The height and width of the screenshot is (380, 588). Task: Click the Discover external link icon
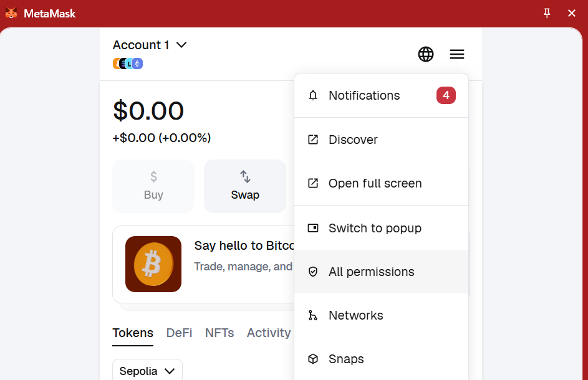coord(313,140)
